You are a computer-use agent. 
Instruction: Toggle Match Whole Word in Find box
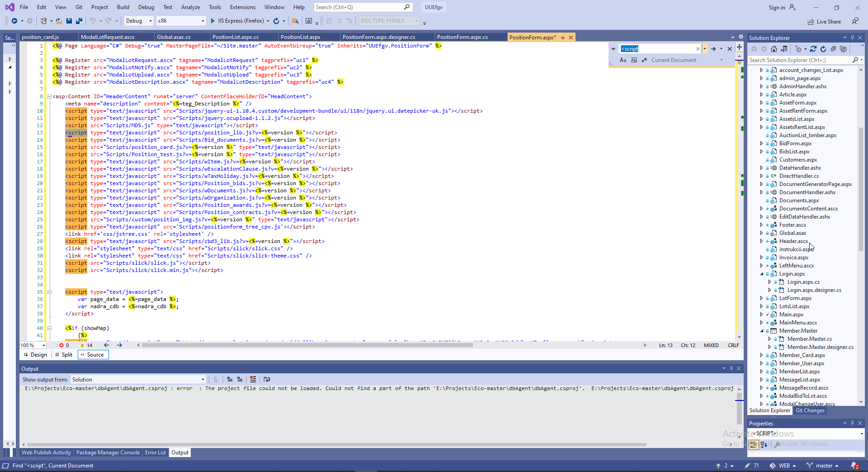pos(634,60)
